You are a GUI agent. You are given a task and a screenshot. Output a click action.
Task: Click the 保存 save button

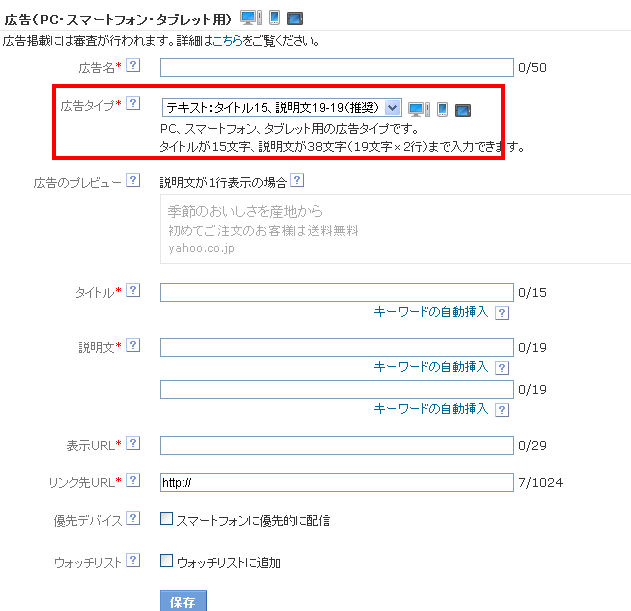[x=184, y=601]
